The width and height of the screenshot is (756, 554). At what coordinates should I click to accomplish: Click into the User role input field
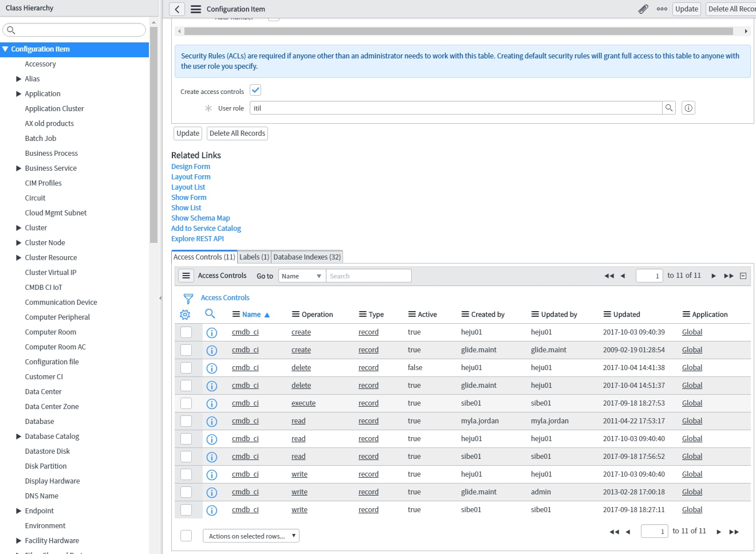coord(456,108)
